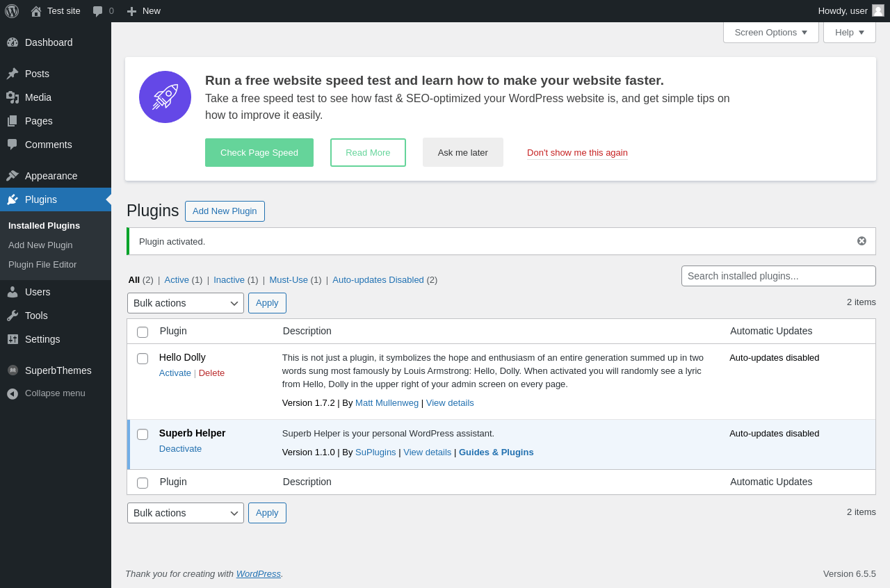This screenshot has width=890, height=588.
Task: Click the Pages icon in sidebar
Action: 13,121
